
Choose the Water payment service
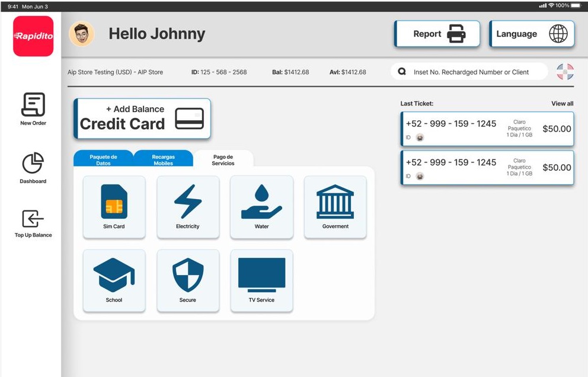[x=261, y=207]
